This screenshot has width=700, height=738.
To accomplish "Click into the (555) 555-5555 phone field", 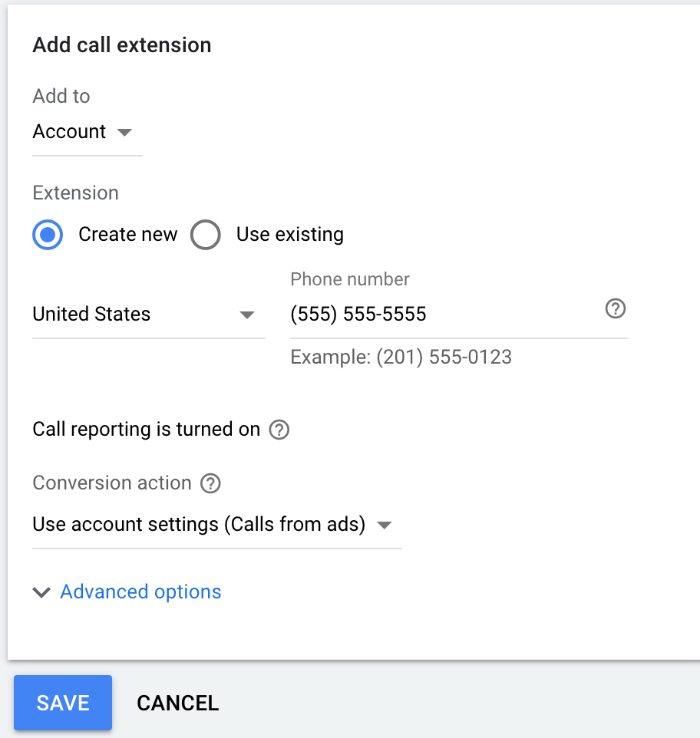I will [445, 314].
